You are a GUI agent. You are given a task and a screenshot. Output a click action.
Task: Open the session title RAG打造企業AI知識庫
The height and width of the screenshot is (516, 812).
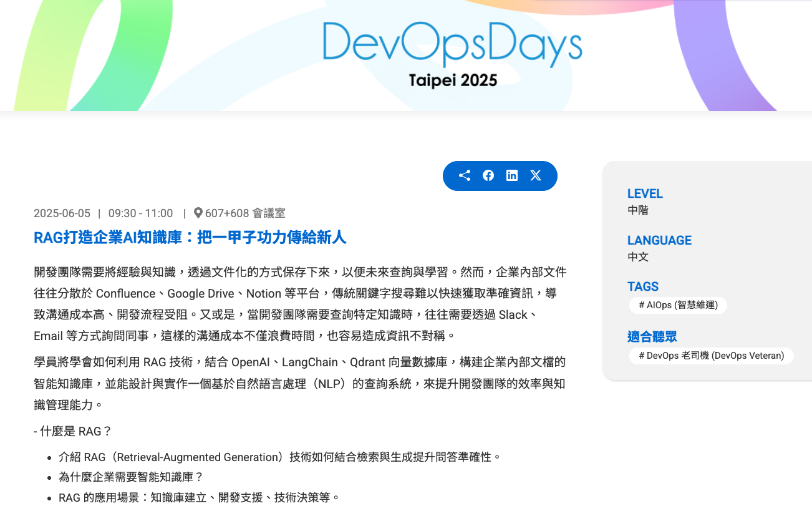(190, 238)
